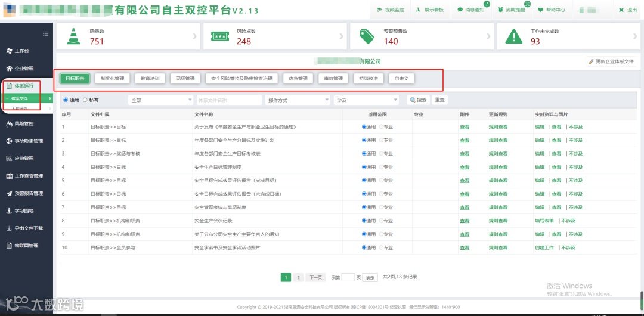Image resolution: width=644 pixels, height=316 pixels.
Task: Click 查看 attachment link in row 1
Action: pyautogui.click(x=465, y=127)
